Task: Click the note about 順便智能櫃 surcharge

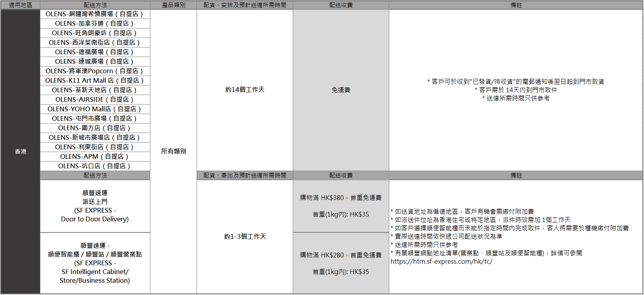Action: click(x=510, y=228)
